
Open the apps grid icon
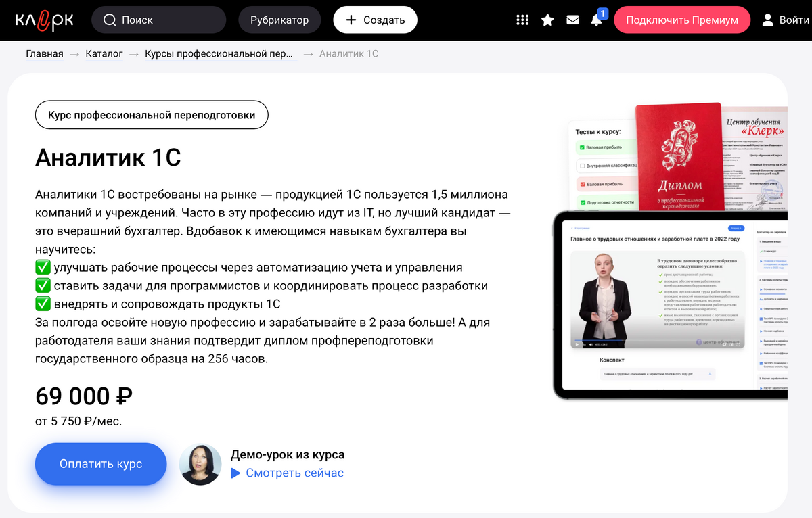522,20
